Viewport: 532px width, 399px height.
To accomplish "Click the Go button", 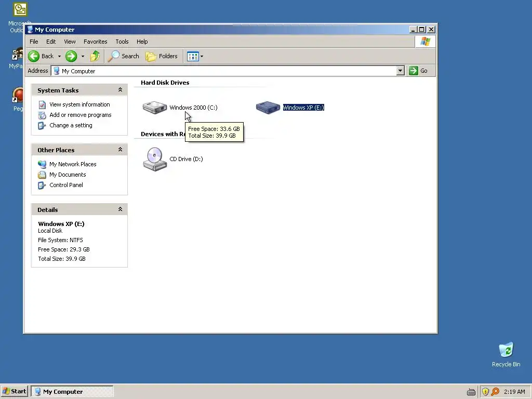I will click(x=418, y=71).
